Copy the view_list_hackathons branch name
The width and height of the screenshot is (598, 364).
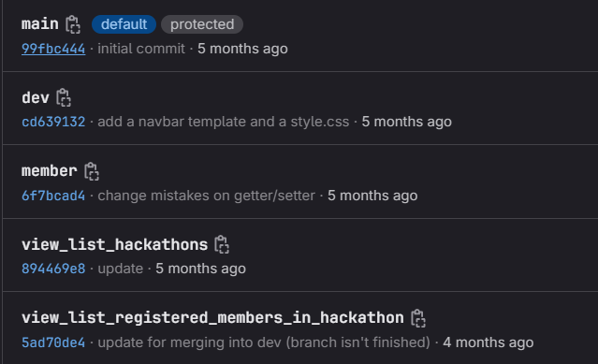coord(222,244)
